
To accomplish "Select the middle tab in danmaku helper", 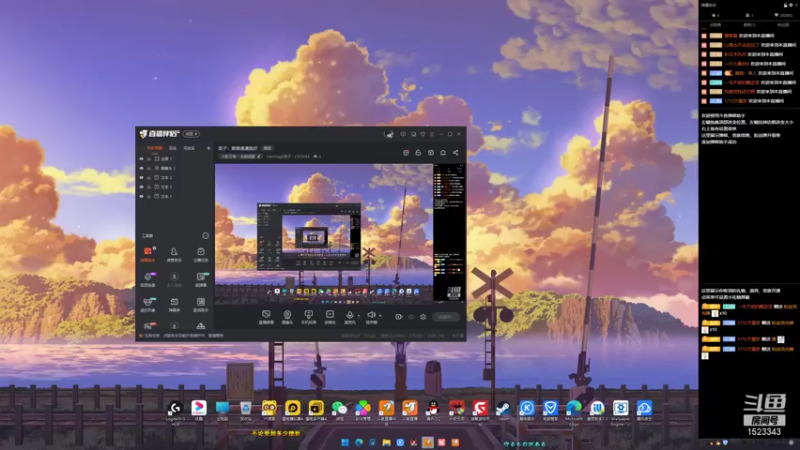I will [x=749, y=24].
